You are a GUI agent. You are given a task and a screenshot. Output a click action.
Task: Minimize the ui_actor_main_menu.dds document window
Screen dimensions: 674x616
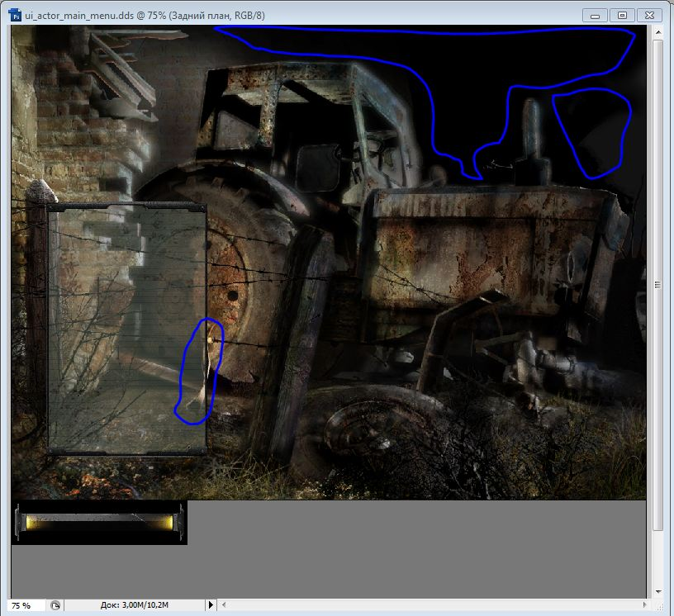coord(595,16)
